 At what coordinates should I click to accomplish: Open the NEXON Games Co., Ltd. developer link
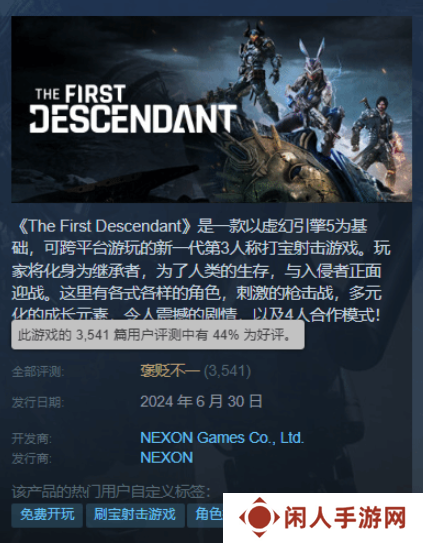(x=222, y=438)
